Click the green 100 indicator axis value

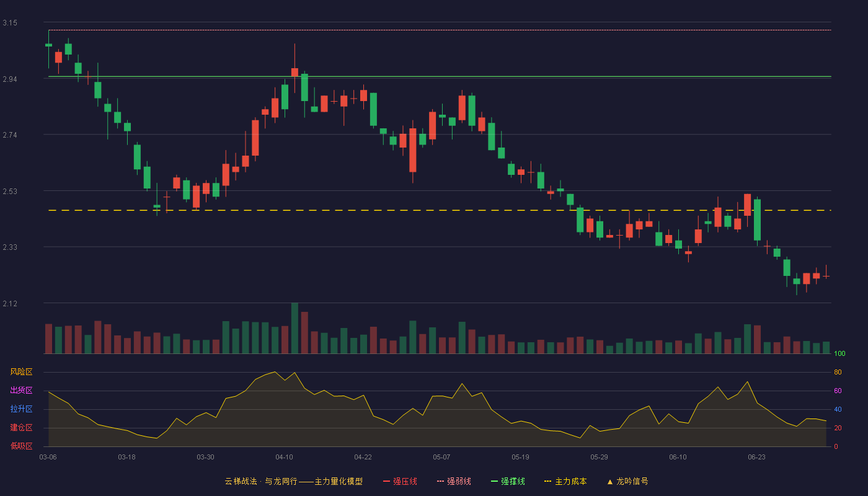839,353
